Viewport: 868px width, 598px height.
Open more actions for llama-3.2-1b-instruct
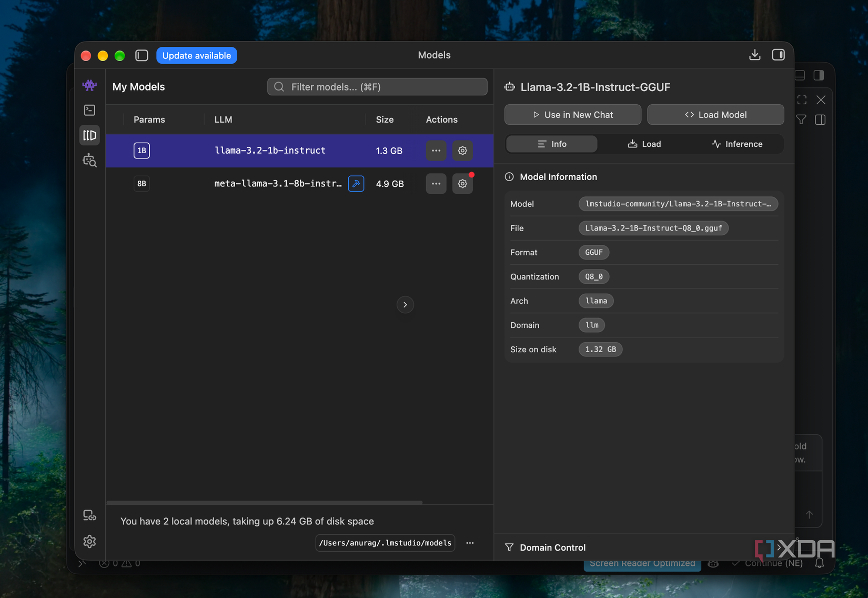point(436,151)
